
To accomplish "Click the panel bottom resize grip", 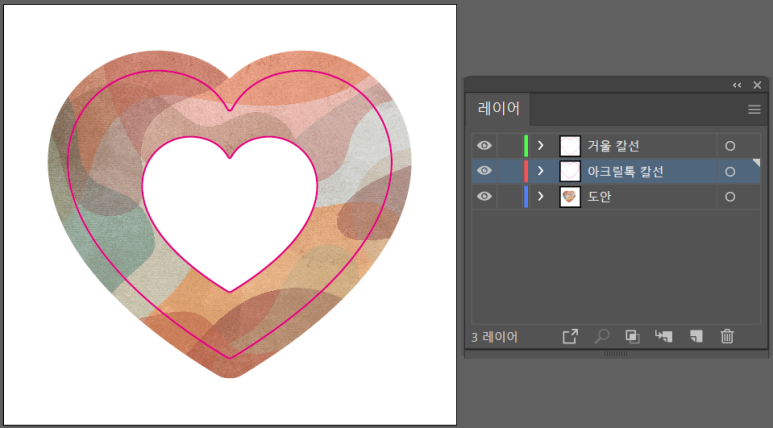I will [616, 354].
